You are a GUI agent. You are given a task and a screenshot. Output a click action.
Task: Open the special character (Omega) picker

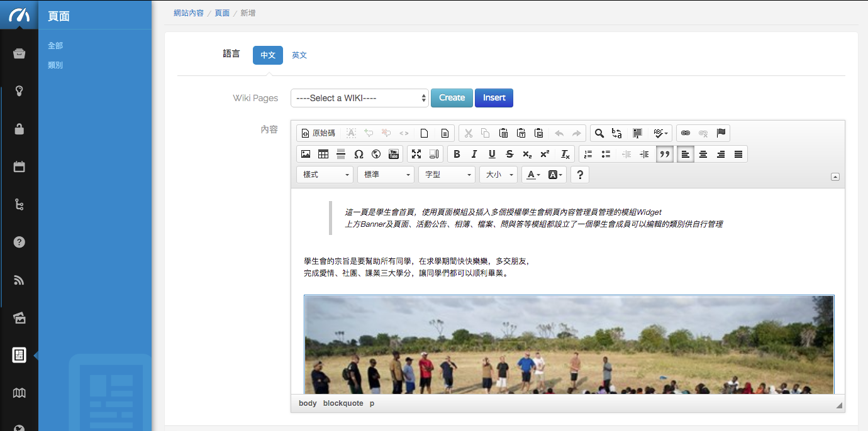[359, 154]
